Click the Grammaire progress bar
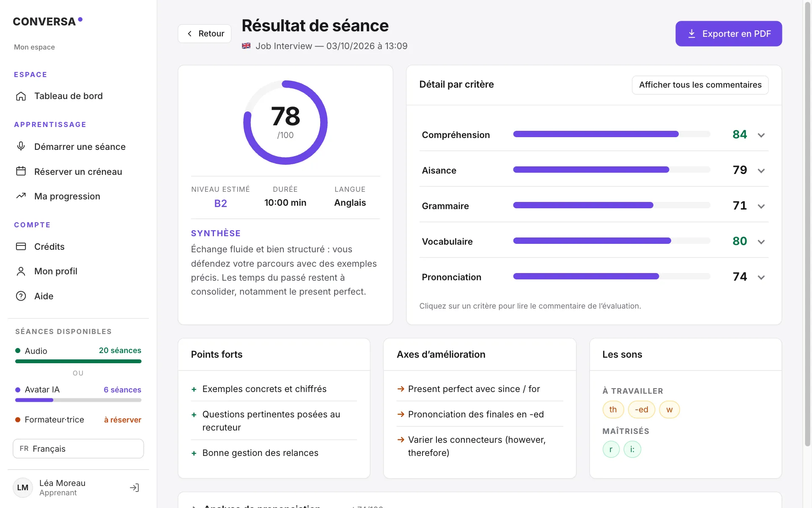The height and width of the screenshot is (508, 812). tap(612, 205)
